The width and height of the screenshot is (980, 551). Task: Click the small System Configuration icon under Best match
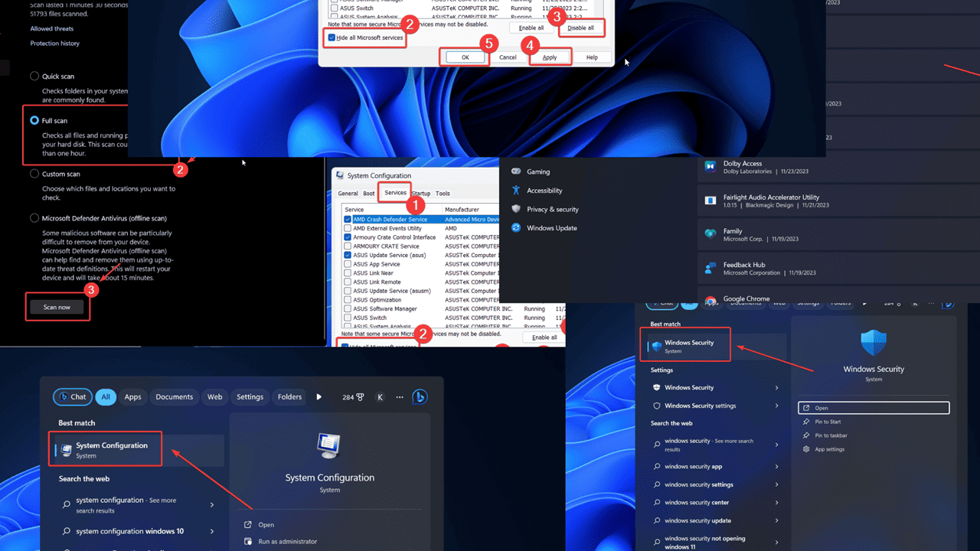[x=67, y=450]
